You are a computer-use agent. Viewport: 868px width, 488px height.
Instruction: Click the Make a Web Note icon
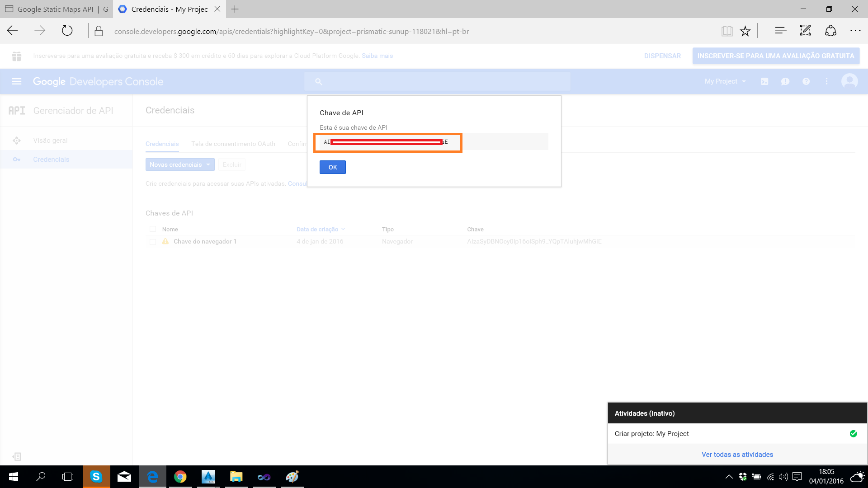coord(806,31)
